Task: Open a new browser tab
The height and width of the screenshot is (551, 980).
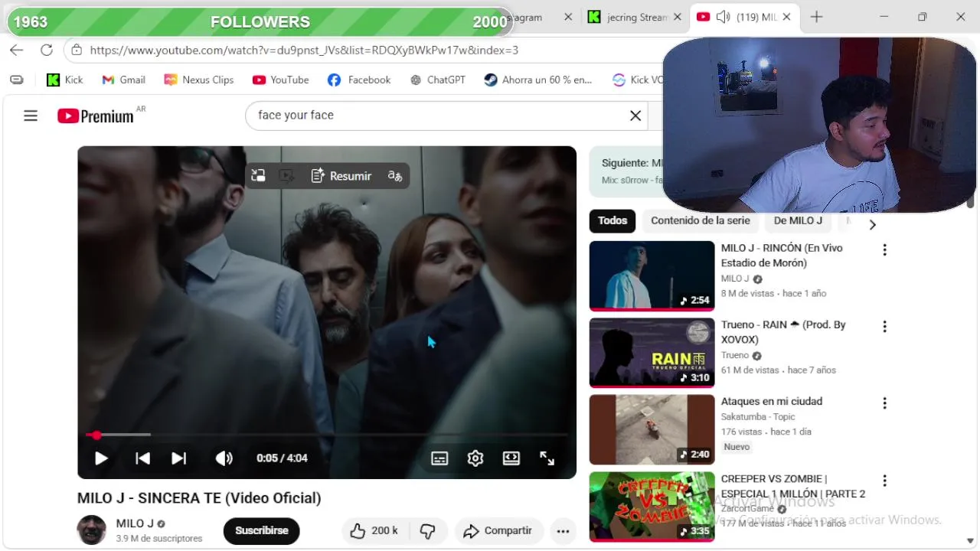Action: click(x=816, y=17)
